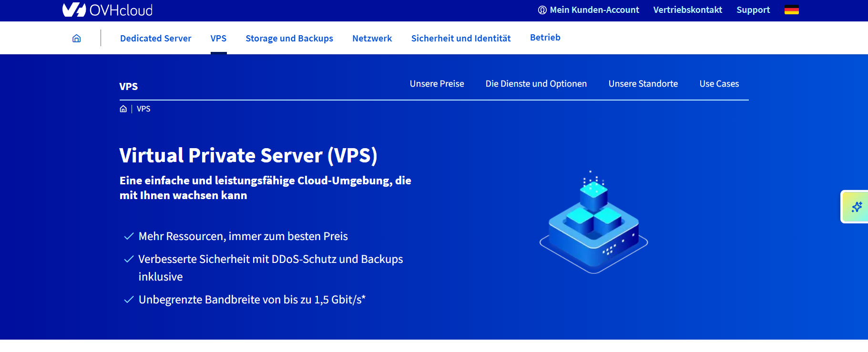Viewport: 868px width, 352px height.
Task: Click the breadcrumb home icon
Action: tap(123, 109)
